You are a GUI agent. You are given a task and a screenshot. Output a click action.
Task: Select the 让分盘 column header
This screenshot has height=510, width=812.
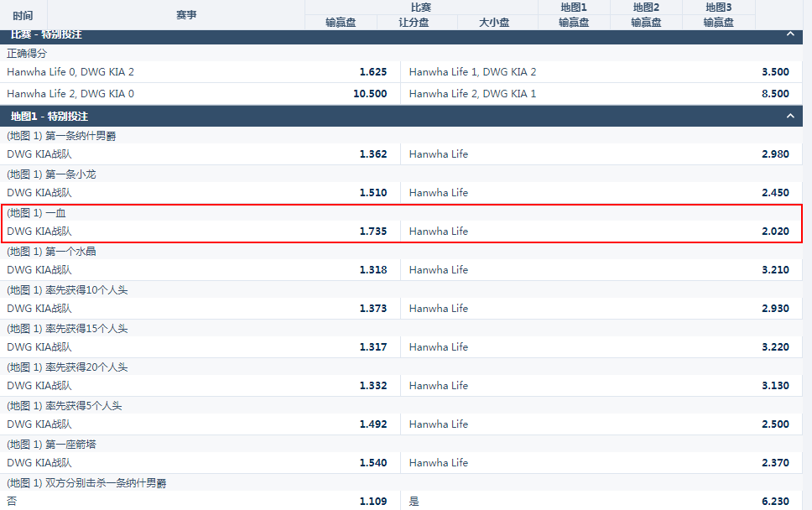414,23
